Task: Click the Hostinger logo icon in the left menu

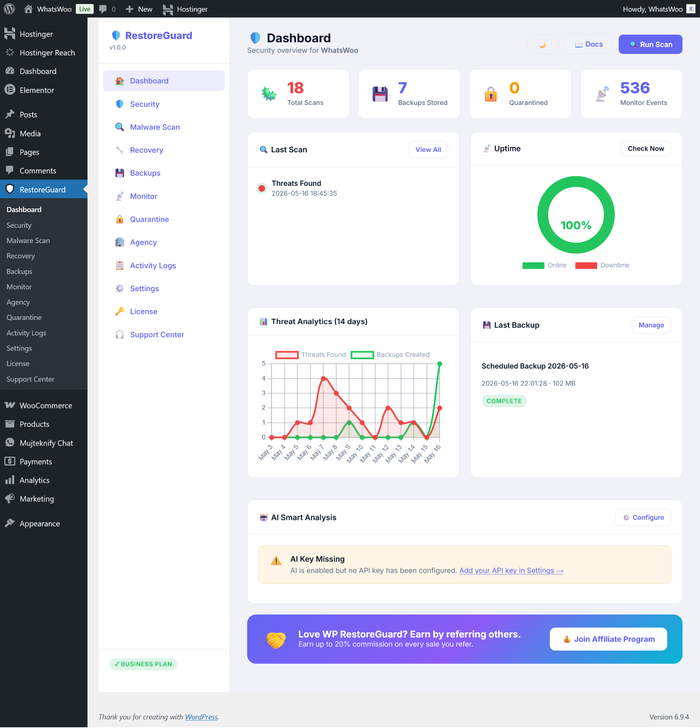Action: (10, 34)
